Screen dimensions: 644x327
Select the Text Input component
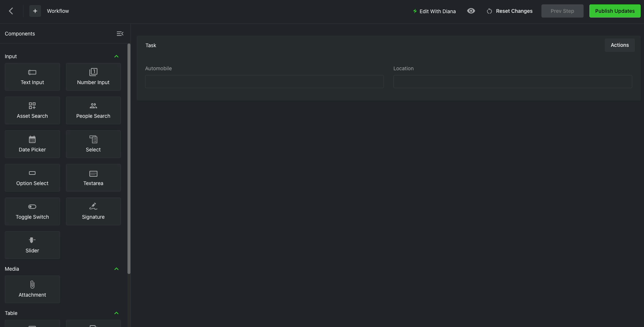[32, 77]
